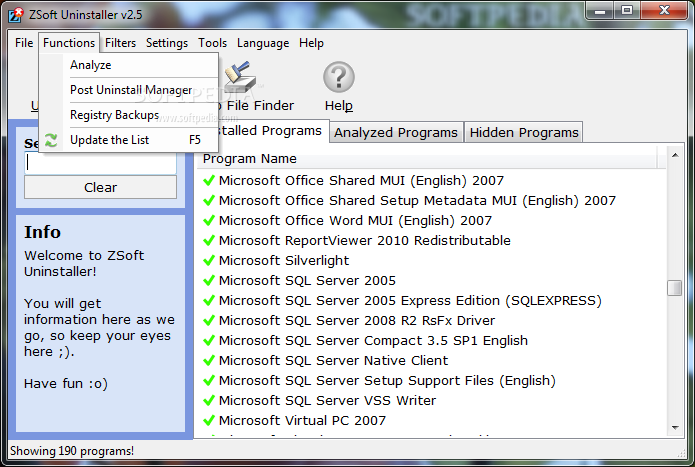The image size is (695, 467).
Task: Select Microsoft ReportViewer 2010 Redistributable
Action: coord(364,240)
